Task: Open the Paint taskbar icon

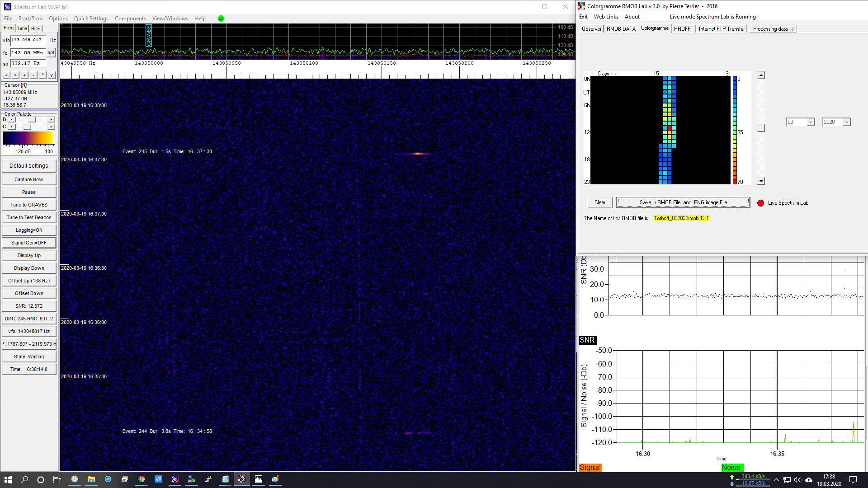Action: click(x=275, y=479)
